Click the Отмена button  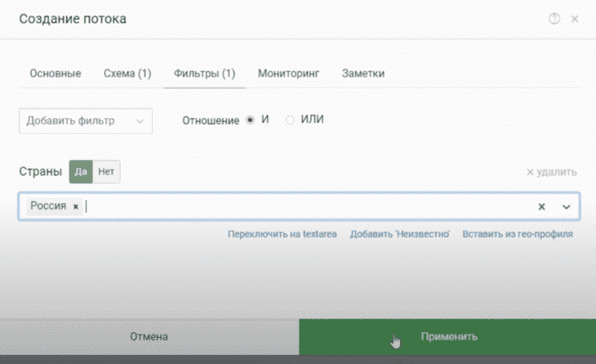pyautogui.click(x=149, y=336)
